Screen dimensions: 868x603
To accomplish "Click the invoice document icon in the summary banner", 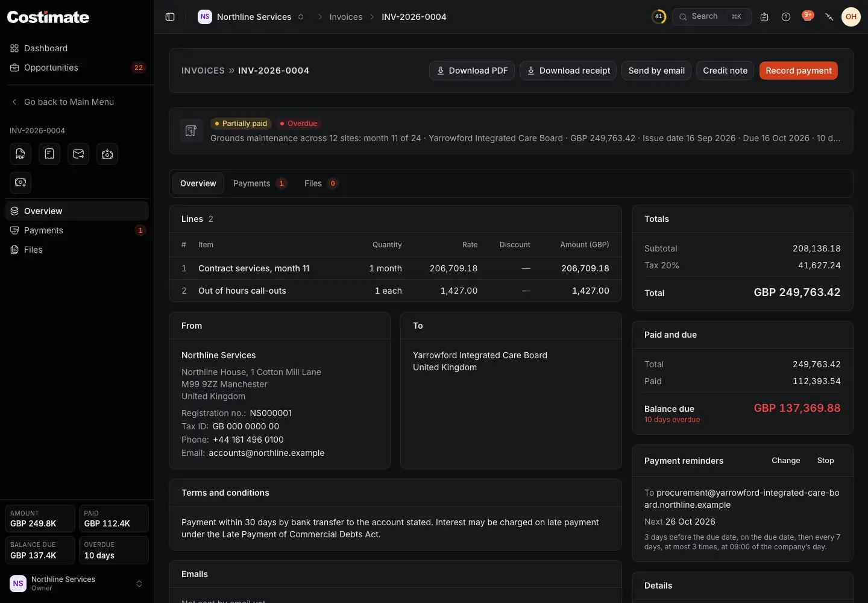I will point(191,131).
